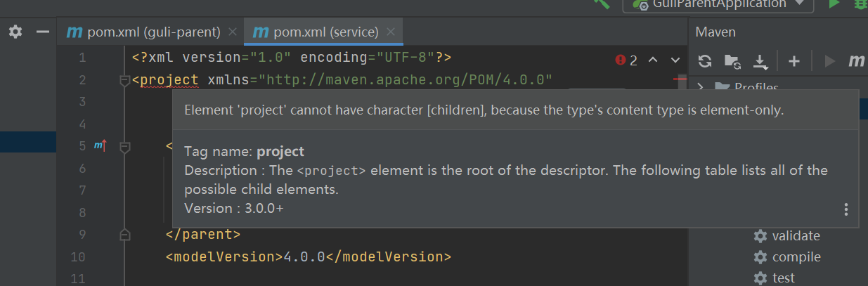868x286 pixels.
Task: Hide the project tool window with minus icon
Action: [x=43, y=32]
